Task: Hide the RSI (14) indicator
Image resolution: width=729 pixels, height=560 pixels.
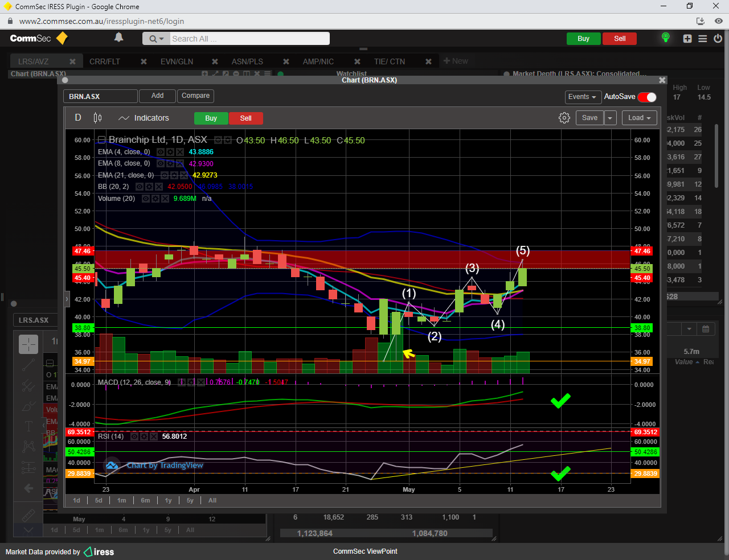Action: pyautogui.click(x=134, y=437)
